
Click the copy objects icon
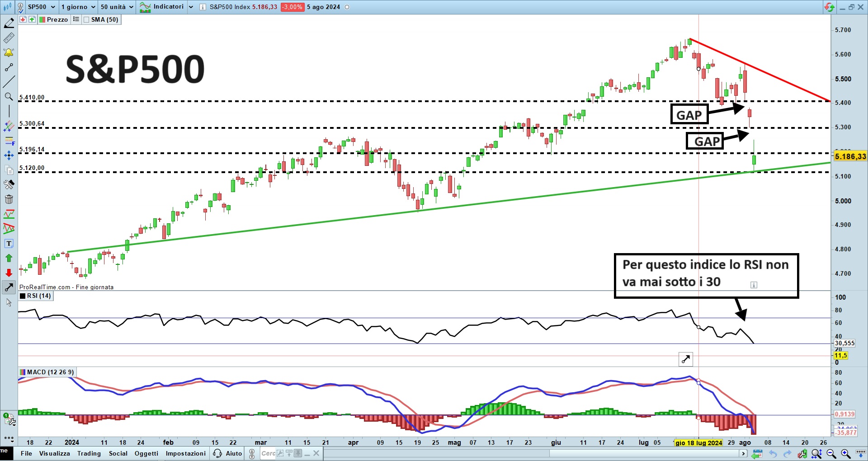coord(9,170)
